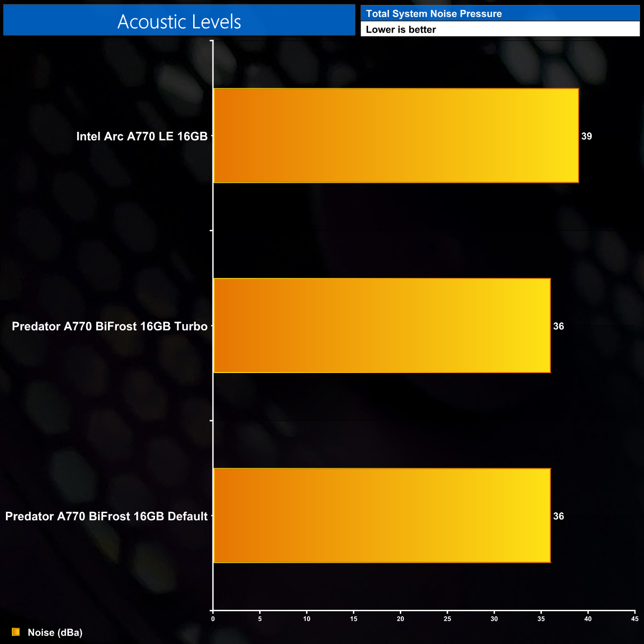Click the 25 tick label on the axis
Image resolution: width=644 pixels, height=644 pixels.
pos(447,619)
